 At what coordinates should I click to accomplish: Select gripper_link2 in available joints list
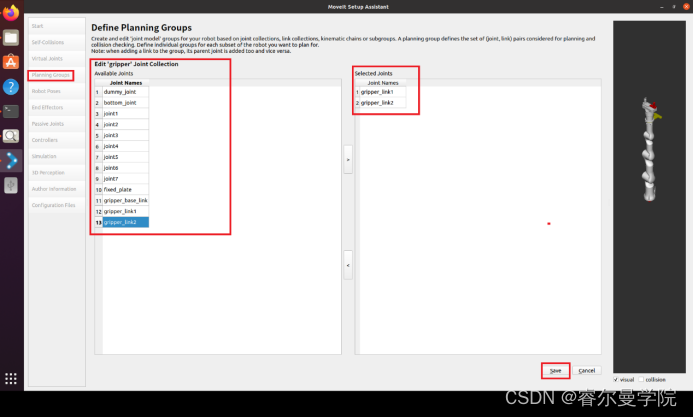click(126, 222)
